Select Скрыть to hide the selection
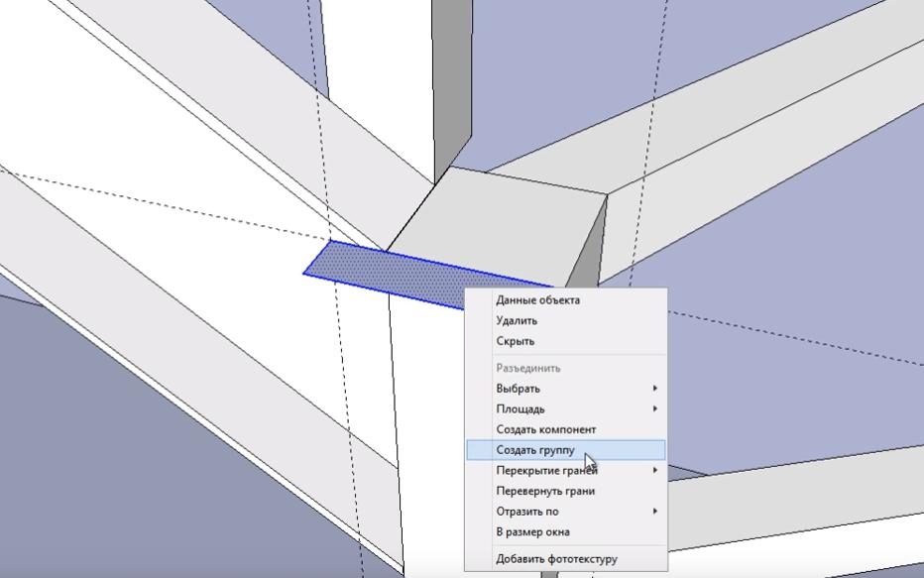 [x=516, y=341]
